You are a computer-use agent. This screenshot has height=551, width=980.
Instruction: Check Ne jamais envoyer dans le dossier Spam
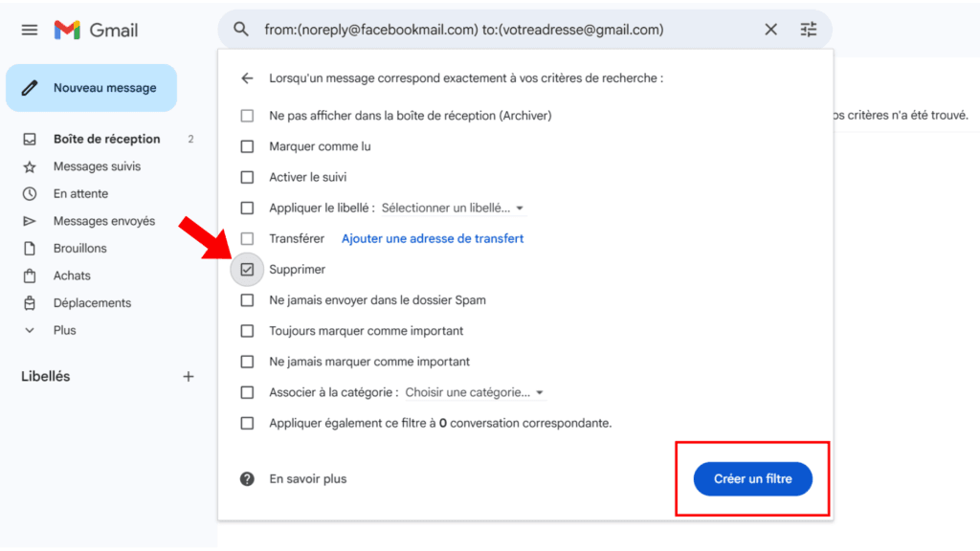247,299
